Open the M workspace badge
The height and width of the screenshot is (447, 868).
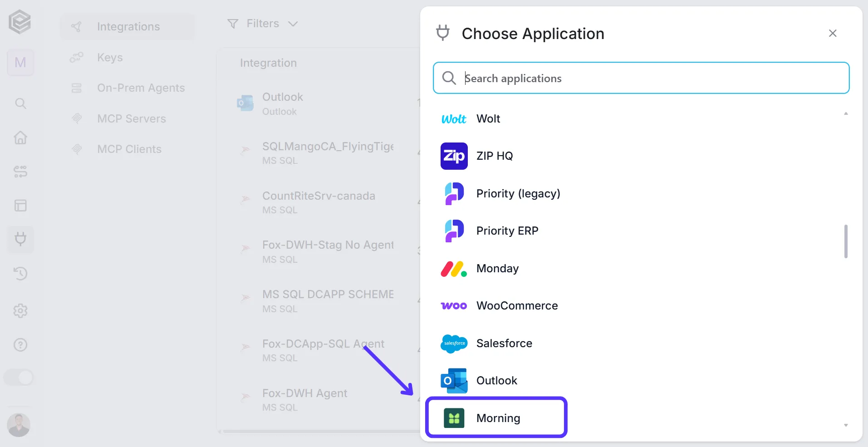(20, 62)
